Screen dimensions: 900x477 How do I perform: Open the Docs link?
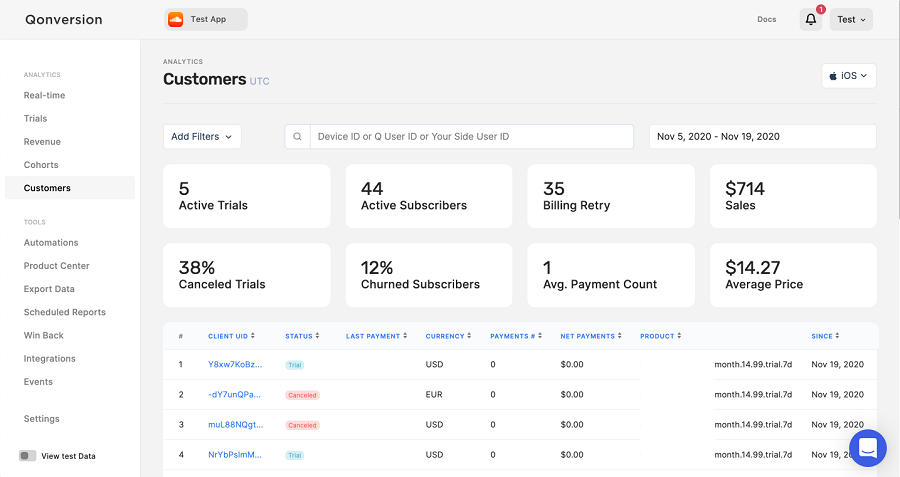point(766,20)
